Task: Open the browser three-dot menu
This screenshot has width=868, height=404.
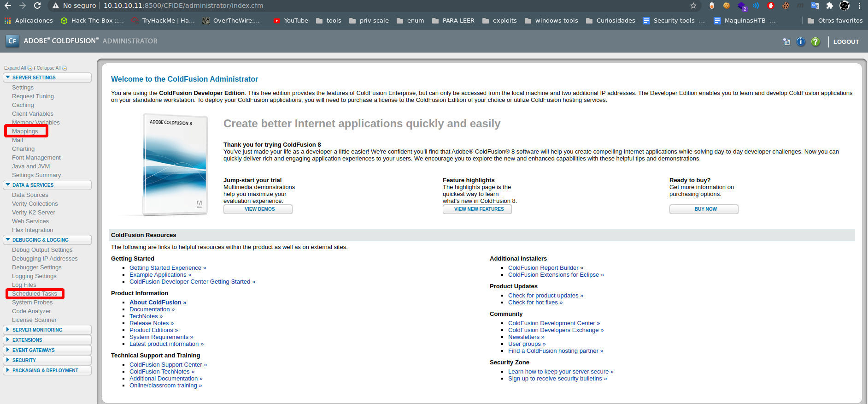Action: [x=859, y=6]
